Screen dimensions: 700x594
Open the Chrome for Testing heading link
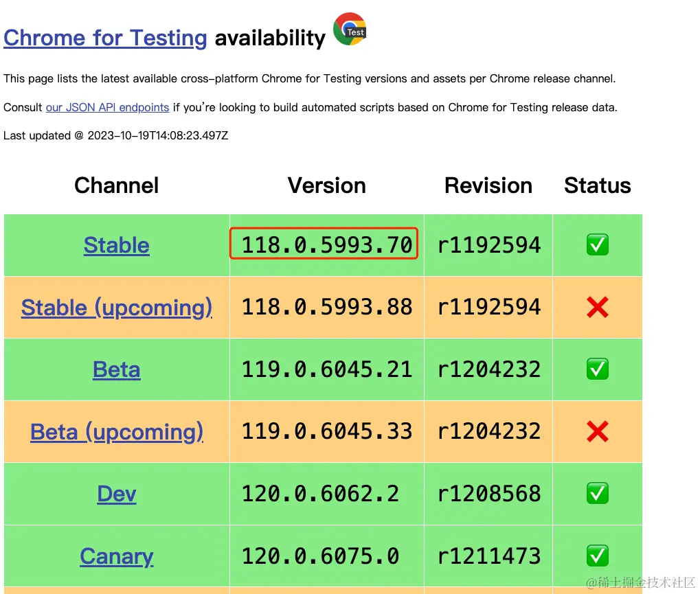tap(105, 38)
